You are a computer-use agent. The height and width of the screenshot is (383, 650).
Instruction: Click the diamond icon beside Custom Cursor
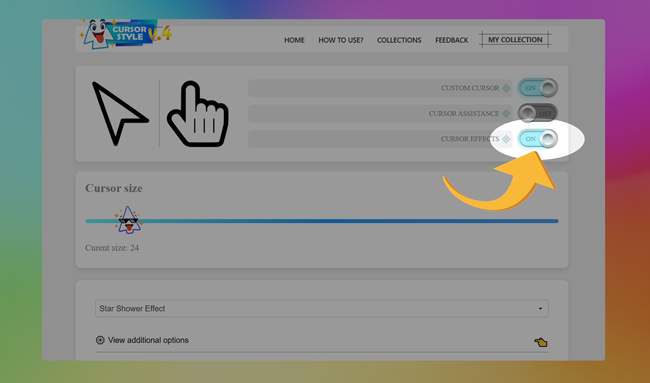tap(506, 88)
